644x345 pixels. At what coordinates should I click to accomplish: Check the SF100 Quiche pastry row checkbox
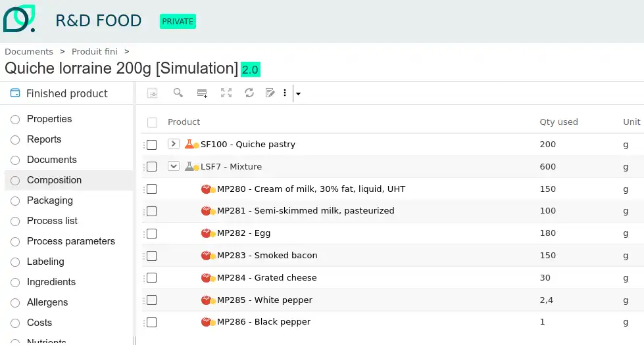(x=151, y=145)
